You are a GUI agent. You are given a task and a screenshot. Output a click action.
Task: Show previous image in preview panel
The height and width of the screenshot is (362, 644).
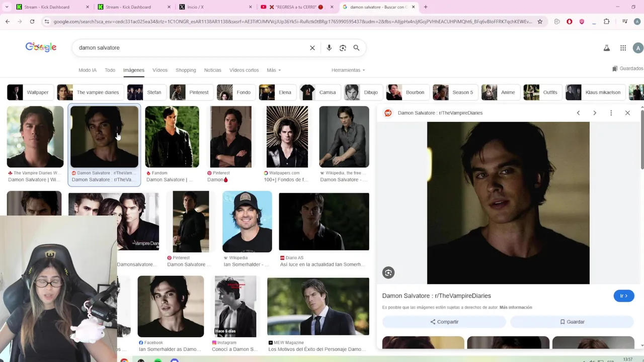coord(578,113)
